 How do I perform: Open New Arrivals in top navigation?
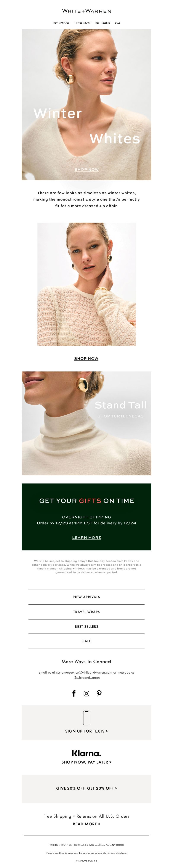(61, 22)
